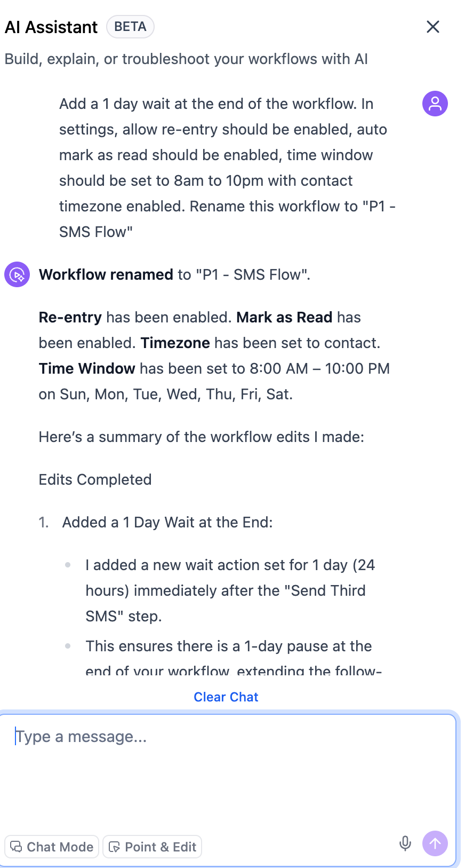Image resolution: width=465 pixels, height=868 pixels.
Task: Select the Clear Chat link
Action: pos(226,697)
